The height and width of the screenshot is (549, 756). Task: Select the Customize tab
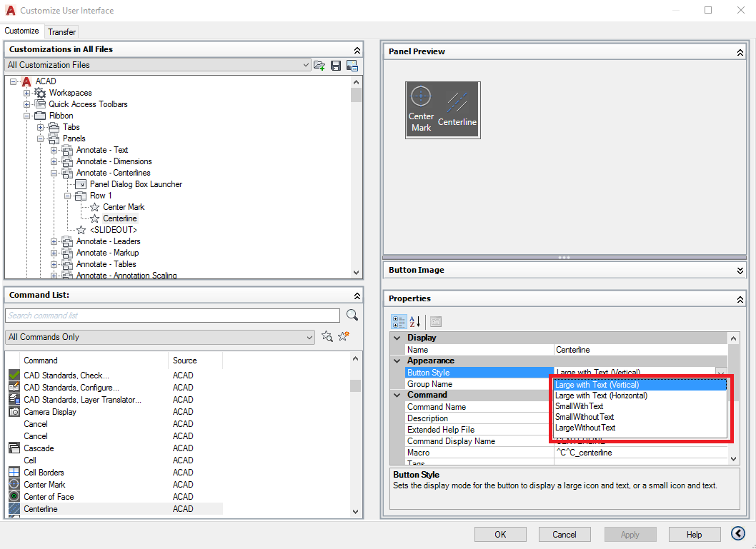[x=22, y=31]
